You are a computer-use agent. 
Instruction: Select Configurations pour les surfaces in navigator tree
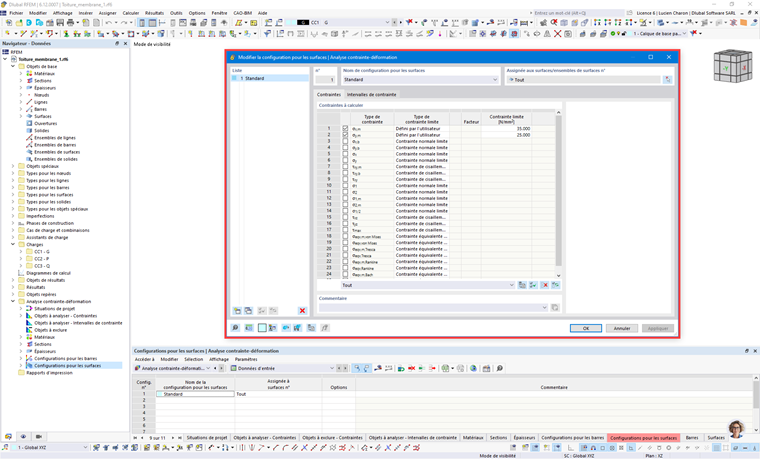click(68, 365)
